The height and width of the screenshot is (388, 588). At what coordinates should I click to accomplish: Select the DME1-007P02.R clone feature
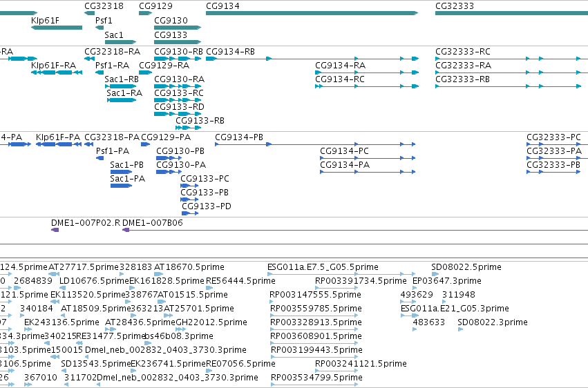(55, 230)
